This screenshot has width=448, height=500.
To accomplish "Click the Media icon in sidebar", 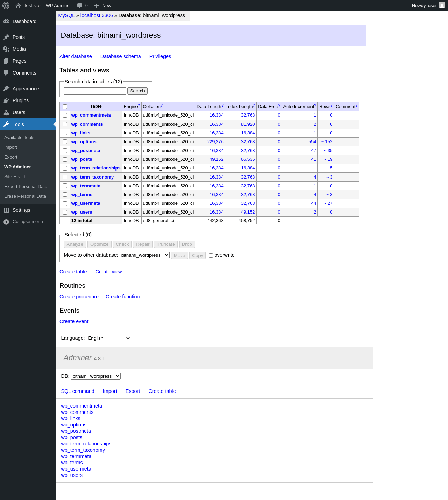I will [x=6, y=49].
